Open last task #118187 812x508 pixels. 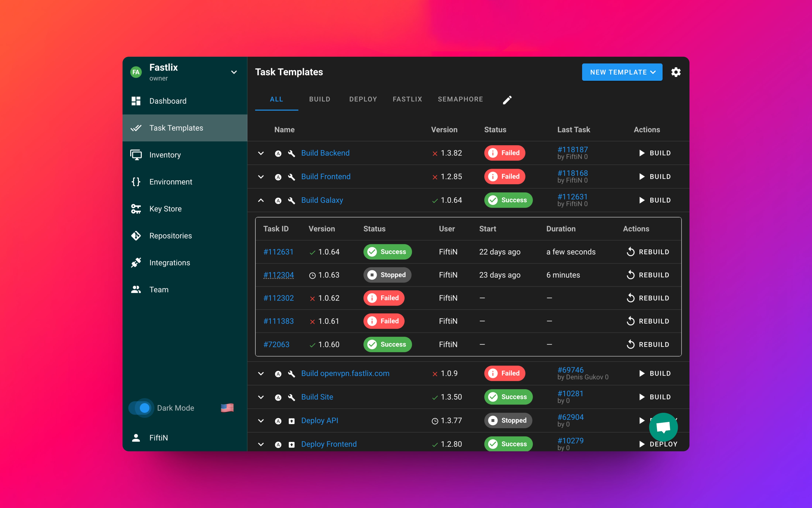click(572, 149)
